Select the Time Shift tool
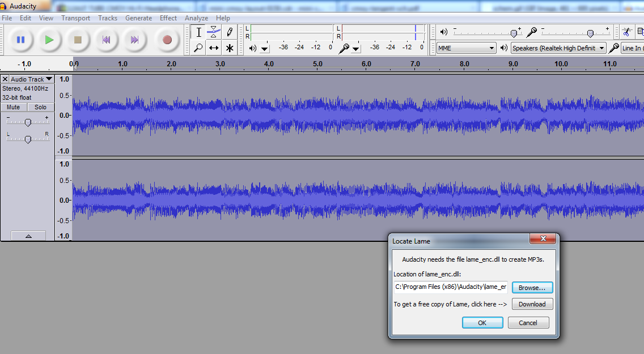This screenshot has height=354, width=644. pos(214,48)
